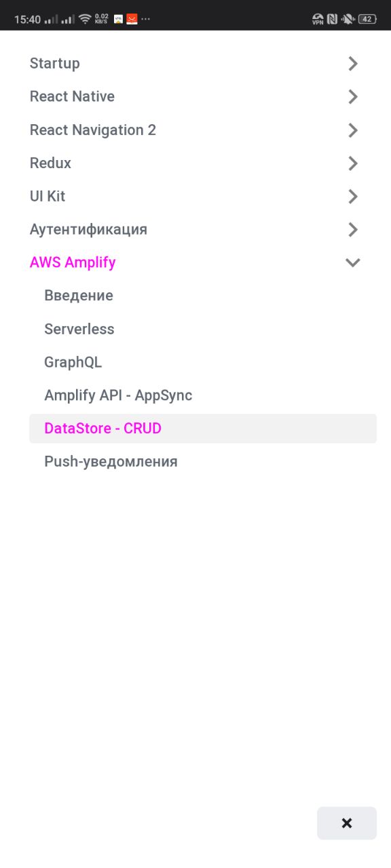The width and height of the screenshot is (391, 868).
Task: Collapse AWS Amplify with down chevron
Action: pos(353,262)
